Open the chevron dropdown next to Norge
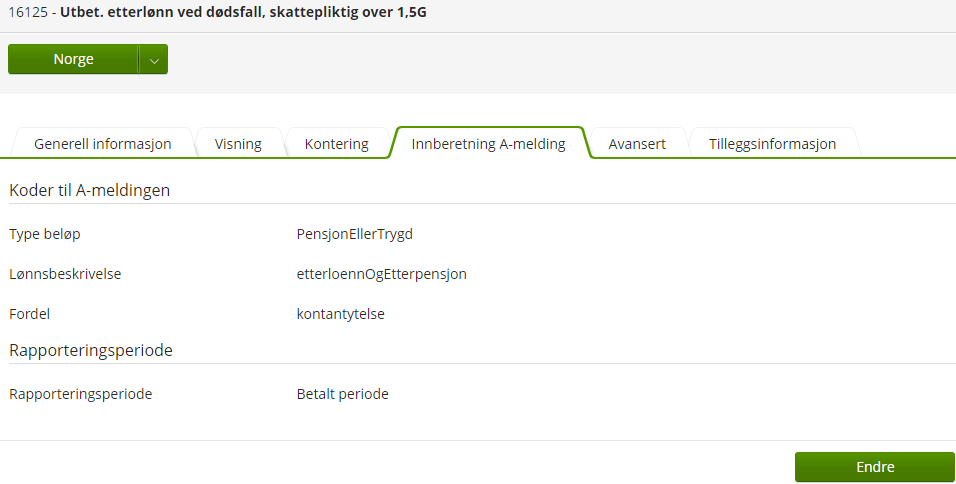This screenshot has height=484, width=956. pos(154,59)
